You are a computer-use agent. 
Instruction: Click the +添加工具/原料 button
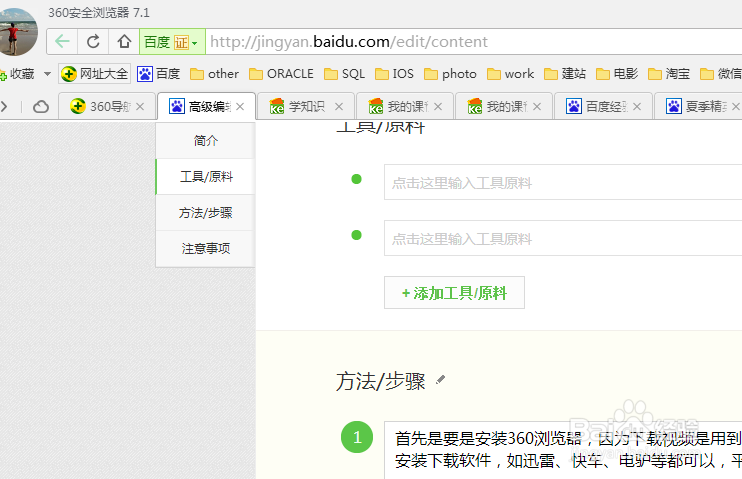tap(454, 293)
